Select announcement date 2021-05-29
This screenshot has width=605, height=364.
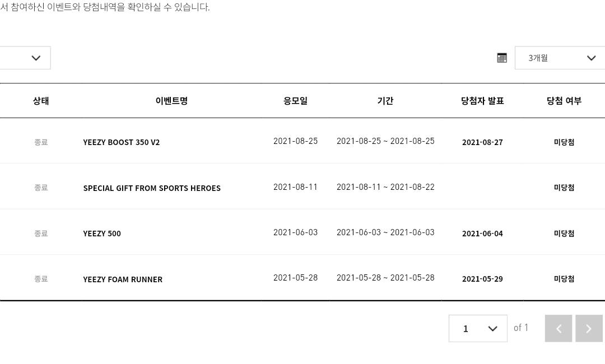click(482, 279)
